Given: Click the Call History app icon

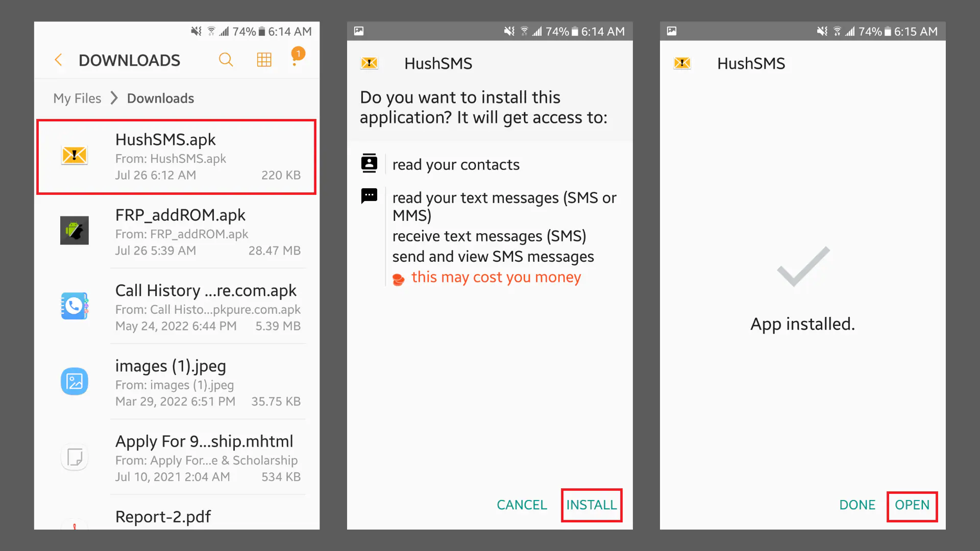Looking at the screenshot, I should coord(74,306).
